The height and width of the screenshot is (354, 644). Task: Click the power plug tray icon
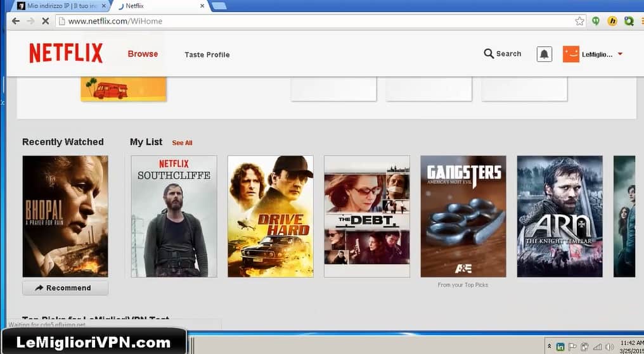pyautogui.click(x=585, y=346)
